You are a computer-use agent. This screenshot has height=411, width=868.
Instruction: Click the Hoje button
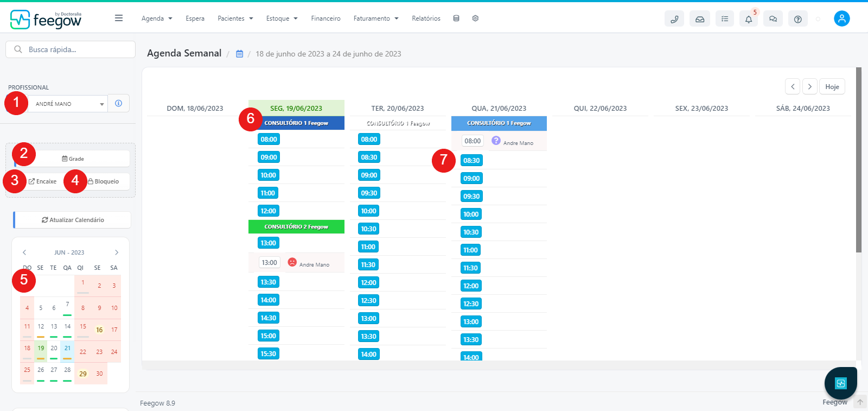pos(832,86)
